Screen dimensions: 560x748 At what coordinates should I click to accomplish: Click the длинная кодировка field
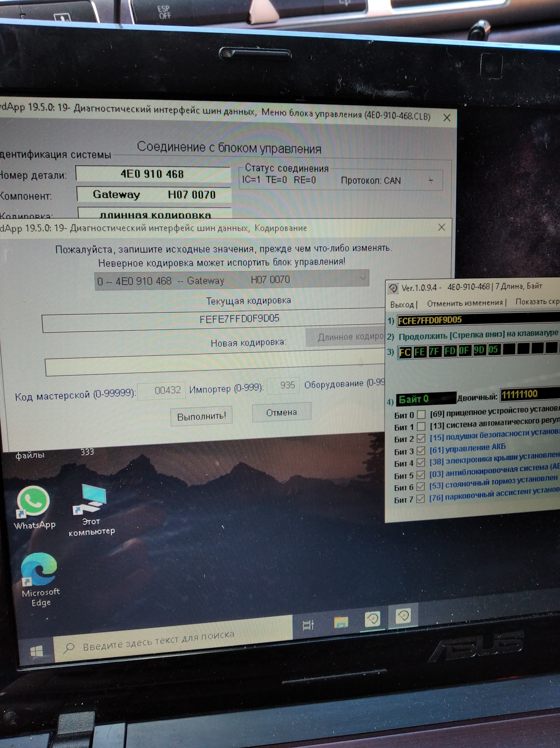point(155,214)
